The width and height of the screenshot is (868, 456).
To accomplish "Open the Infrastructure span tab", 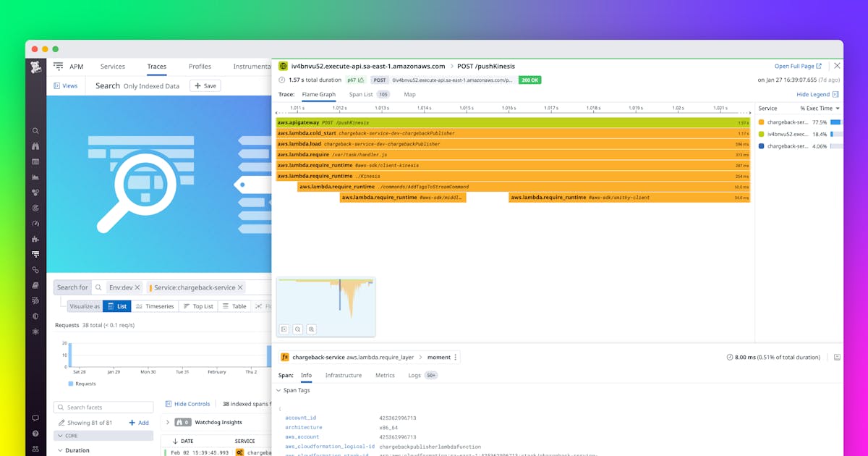I will [344, 376].
